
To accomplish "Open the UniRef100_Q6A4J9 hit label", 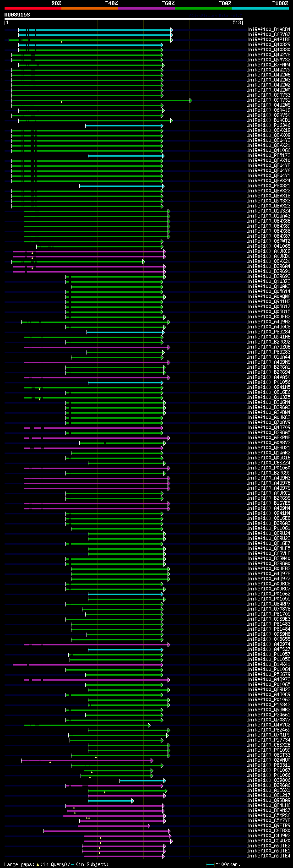I will [268, 110].
